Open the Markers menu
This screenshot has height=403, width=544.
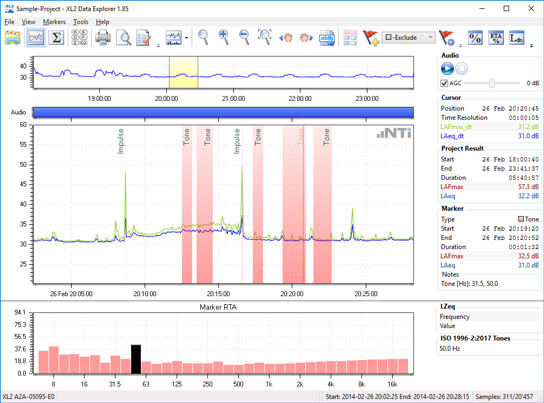coord(54,22)
